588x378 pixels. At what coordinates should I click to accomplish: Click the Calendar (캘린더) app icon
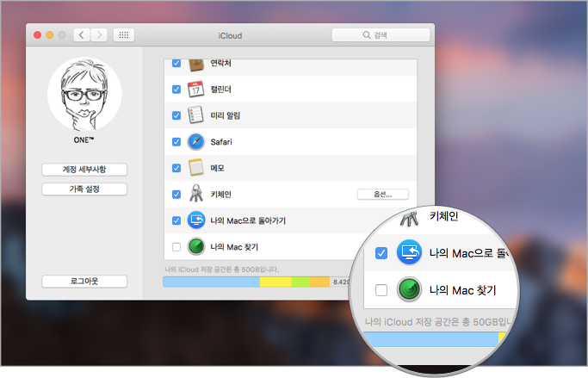point(195,90)
